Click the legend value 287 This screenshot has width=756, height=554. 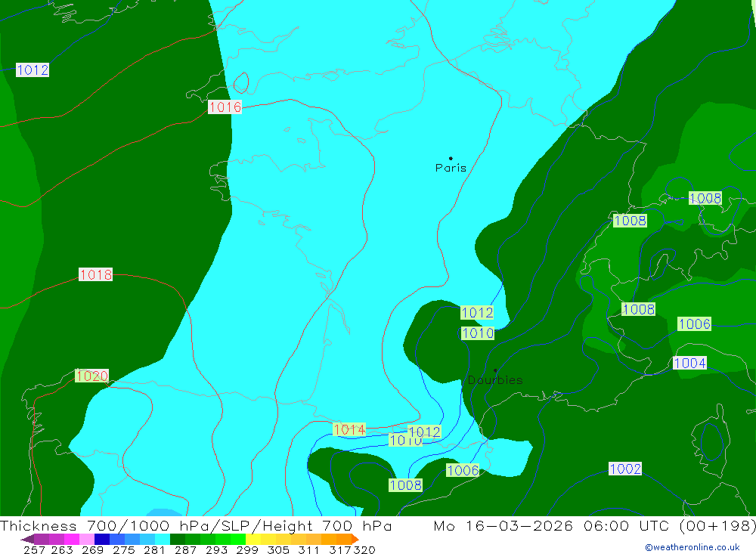[185, 550]
